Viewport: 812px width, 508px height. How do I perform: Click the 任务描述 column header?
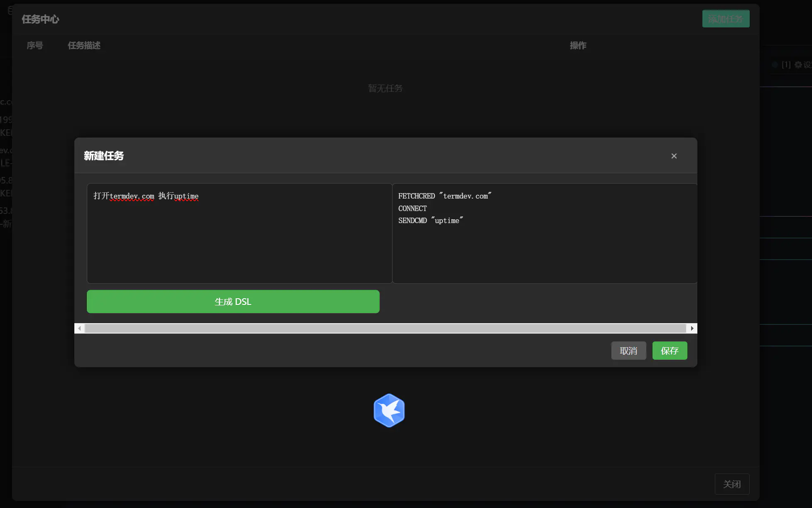click(x=84, y=45)
